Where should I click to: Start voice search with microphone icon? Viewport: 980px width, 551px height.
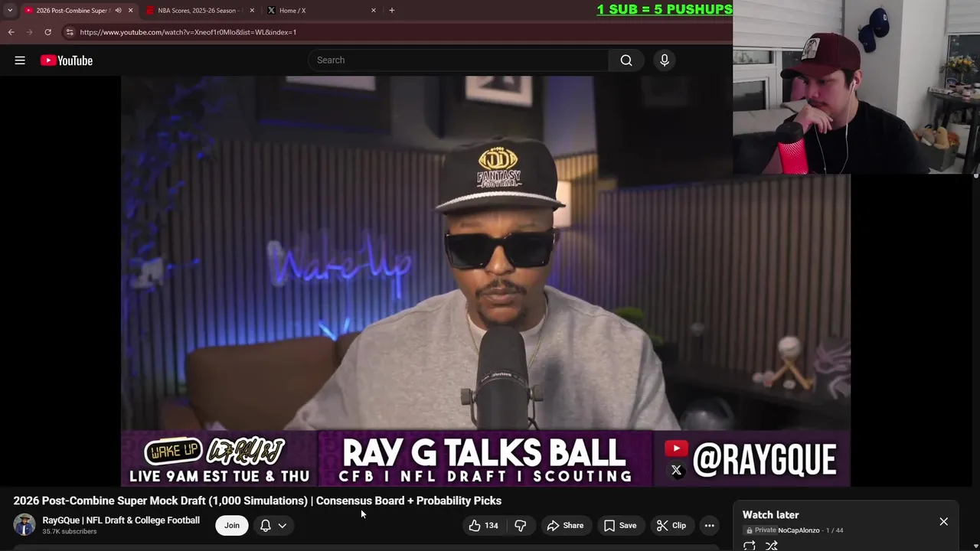665,60
